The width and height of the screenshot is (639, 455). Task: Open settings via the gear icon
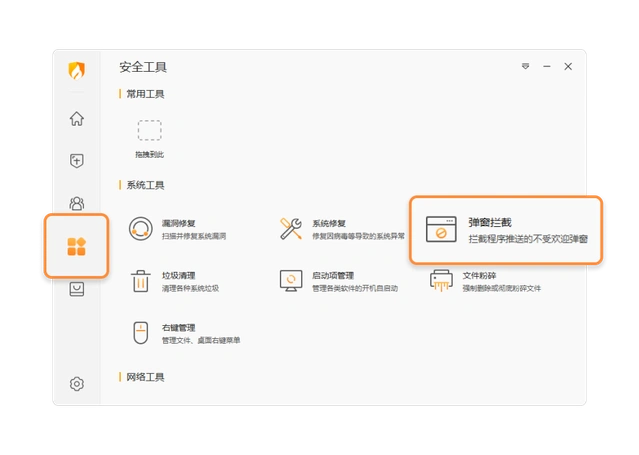click(x=77, y=384)
